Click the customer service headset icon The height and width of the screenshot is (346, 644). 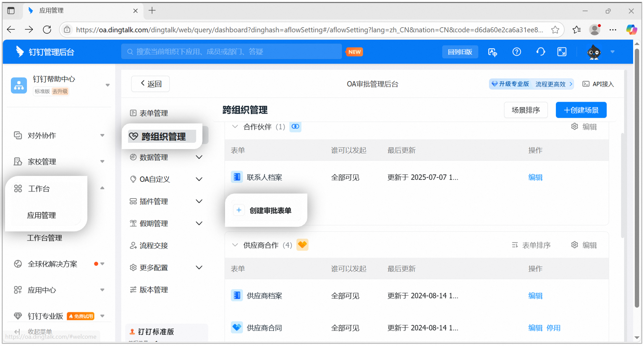[541, 52]
